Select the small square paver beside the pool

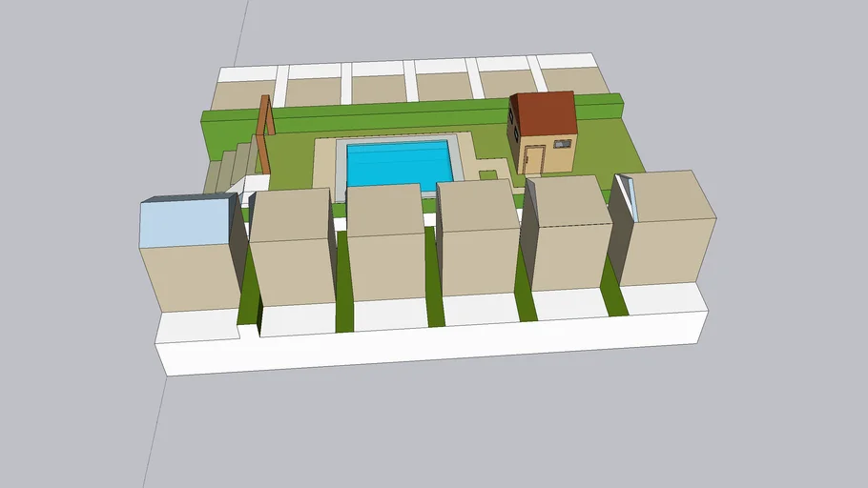click(x=487, y=174)
